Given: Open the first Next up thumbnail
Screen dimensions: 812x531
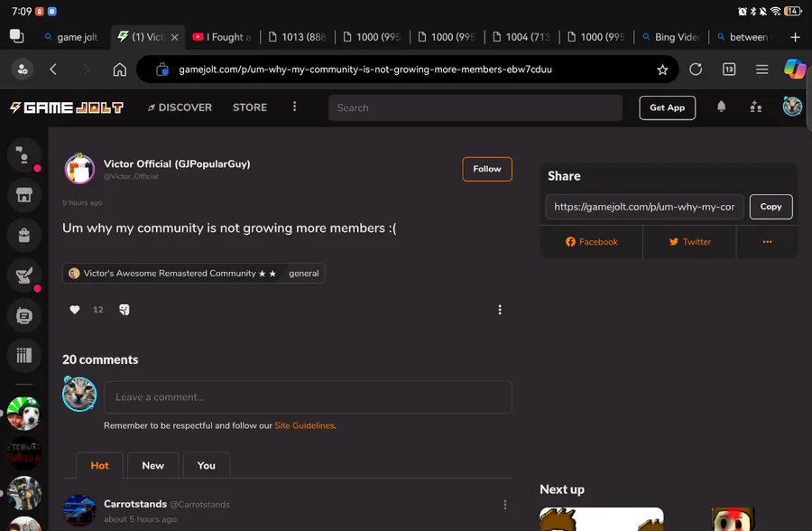Looking at the screenshot, I should pos(601,519).
